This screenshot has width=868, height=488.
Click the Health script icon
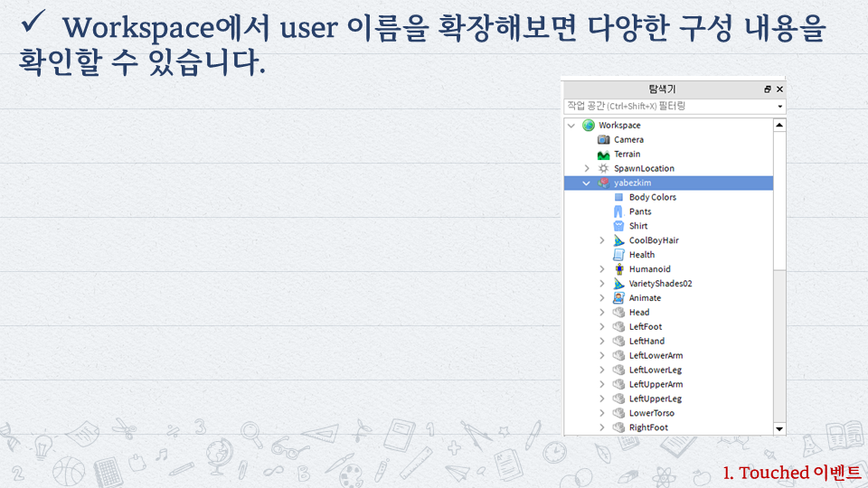tap(618, 255)
